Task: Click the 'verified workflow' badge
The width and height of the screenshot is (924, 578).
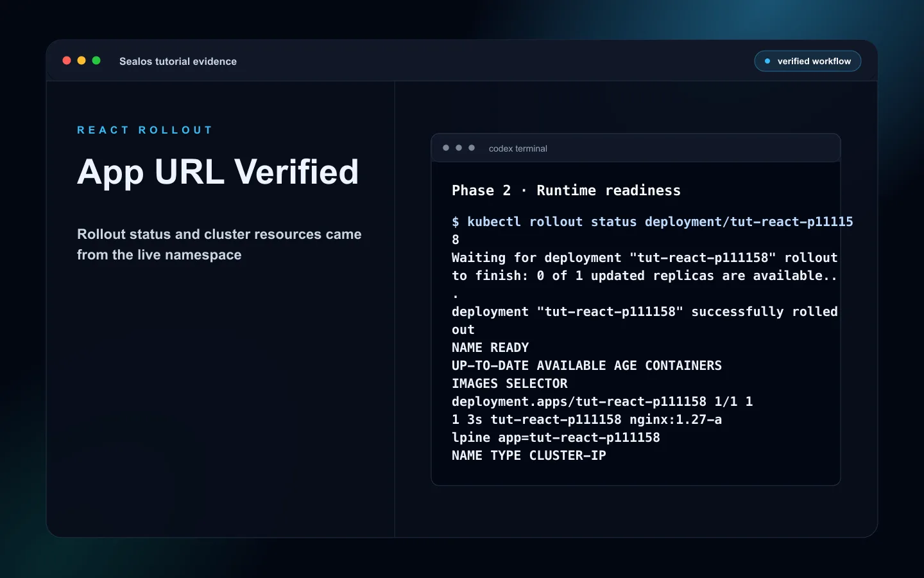Action: (807, 61)
